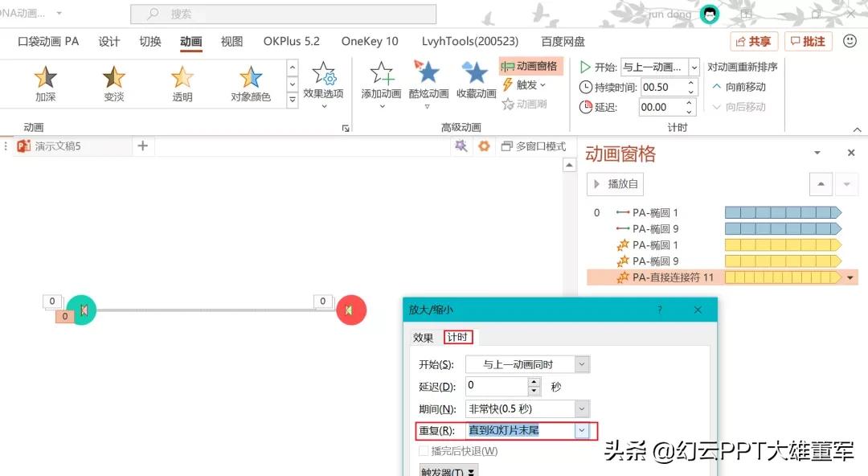Open the 添加动画 gallery

pyautogui.click(x=380, y=83)
